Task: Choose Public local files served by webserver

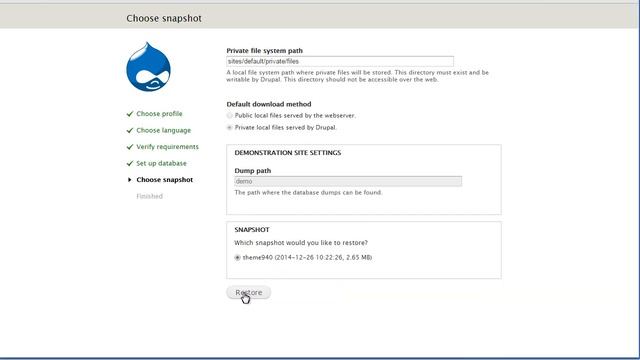Action: pyautogui.click(x=229, y=116)
